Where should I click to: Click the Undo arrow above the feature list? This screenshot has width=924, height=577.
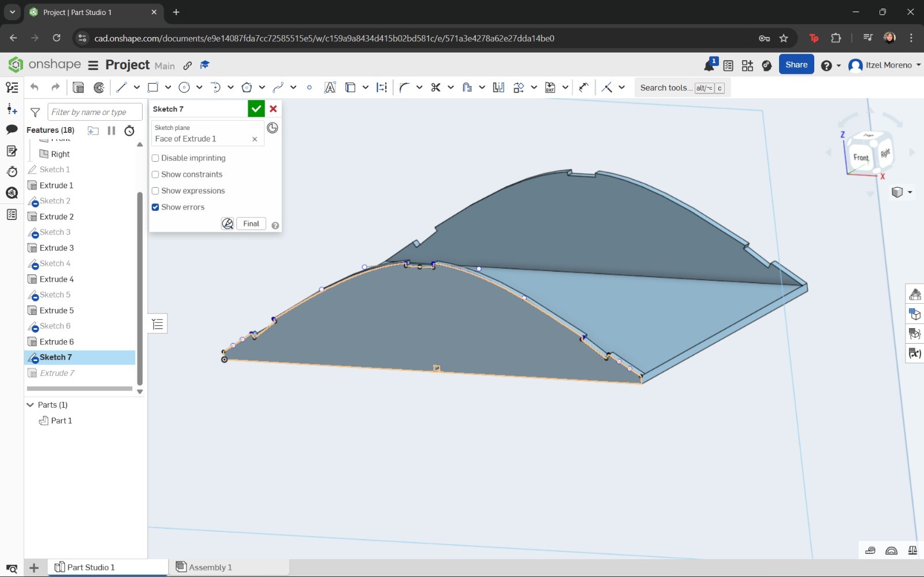tap(34, 87)
